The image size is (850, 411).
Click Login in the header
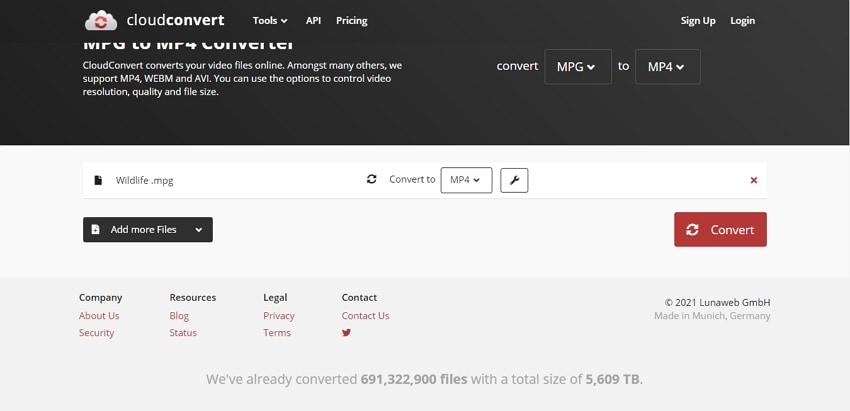pos(742,21)
